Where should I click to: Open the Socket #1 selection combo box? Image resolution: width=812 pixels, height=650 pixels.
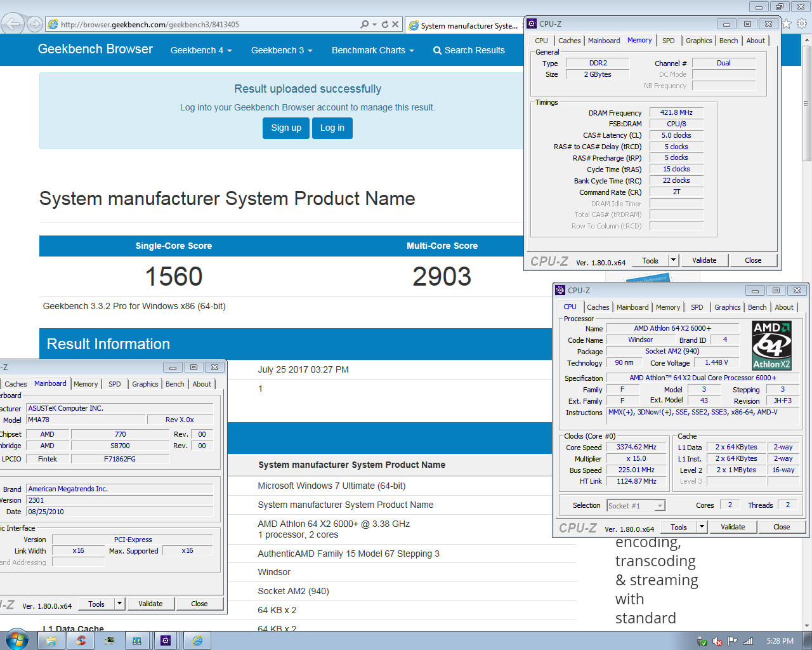[x=636, y=505]
